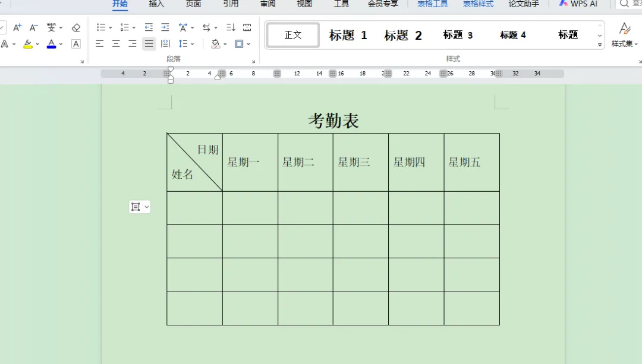642x364 pixels.
Task: Open Chinese layout character scaling tool
Action: tap(183, 27)
